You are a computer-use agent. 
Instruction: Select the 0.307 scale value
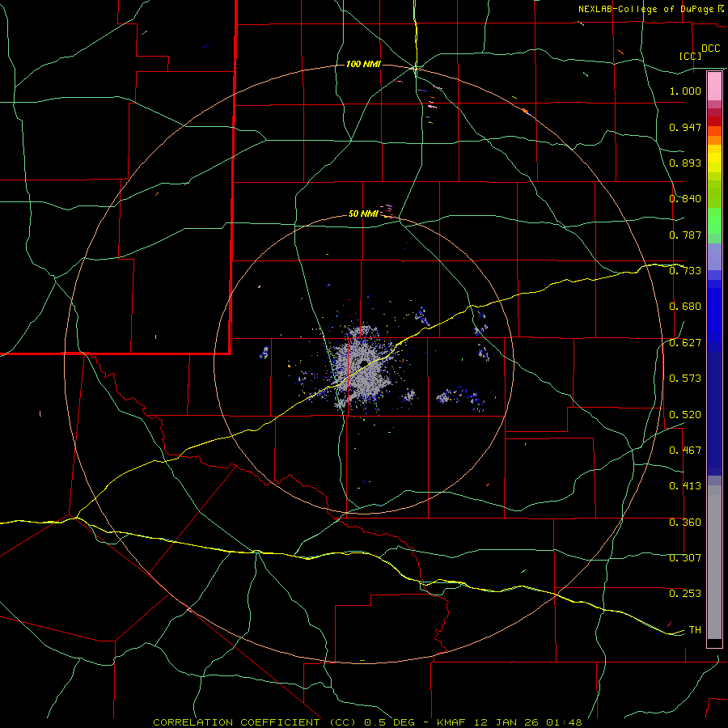[685, 558]
